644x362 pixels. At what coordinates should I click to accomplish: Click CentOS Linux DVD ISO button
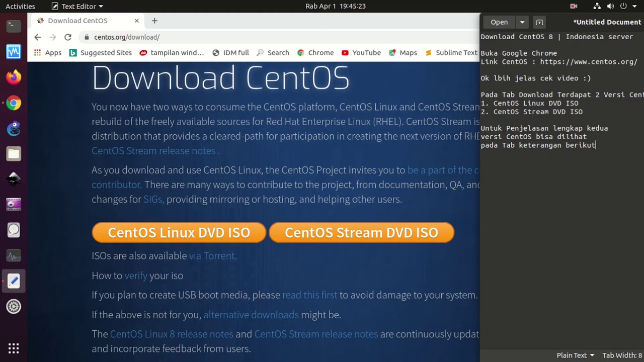(x=179, y=233)
